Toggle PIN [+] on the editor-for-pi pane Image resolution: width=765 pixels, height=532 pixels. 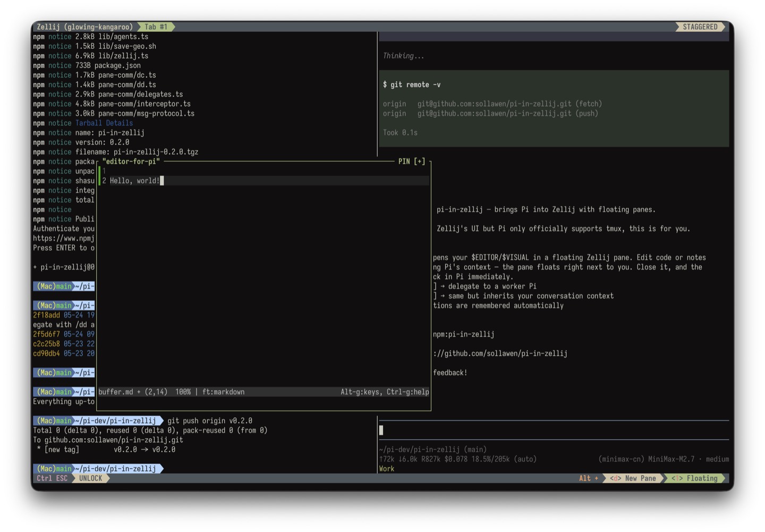(412, 161)
